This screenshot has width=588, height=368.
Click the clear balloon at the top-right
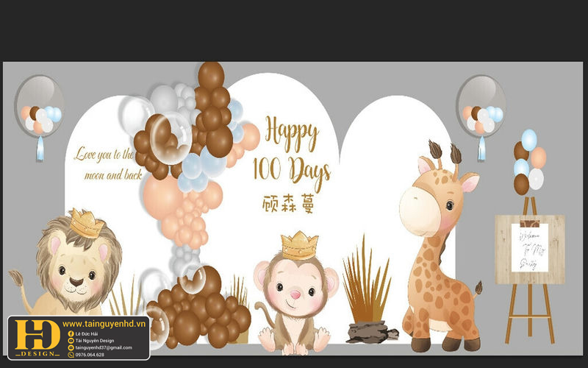point(481,107)
